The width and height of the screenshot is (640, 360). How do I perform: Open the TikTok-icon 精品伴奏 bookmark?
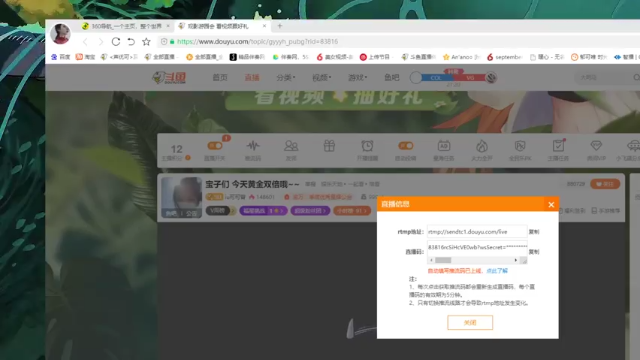pyautogui.click(x=247, y=57)
